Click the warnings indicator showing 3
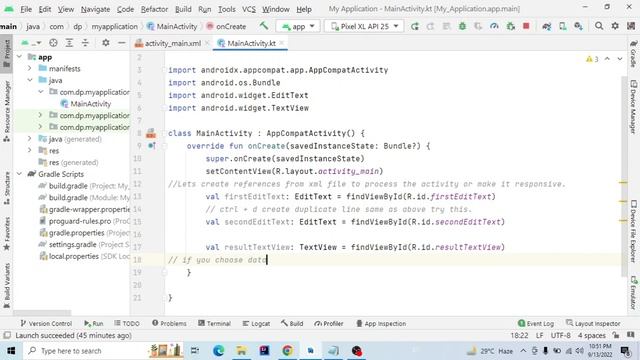This screenshot has width=640, height=360. (592, 59)
